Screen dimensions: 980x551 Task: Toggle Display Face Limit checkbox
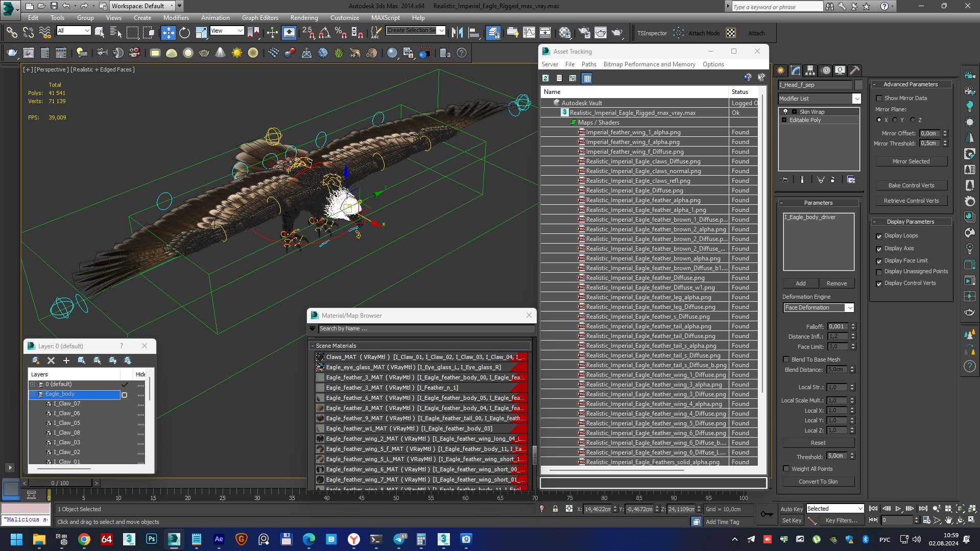(879, 261)
